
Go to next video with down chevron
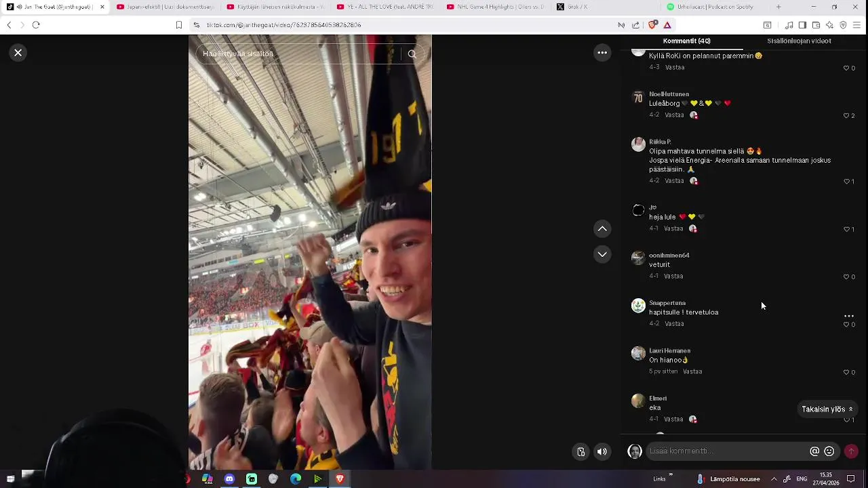(602, 254)
